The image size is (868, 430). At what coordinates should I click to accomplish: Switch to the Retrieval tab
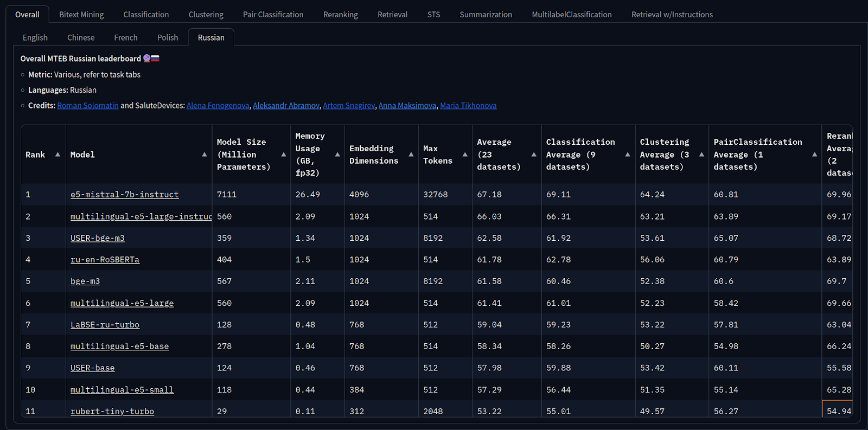392,15
